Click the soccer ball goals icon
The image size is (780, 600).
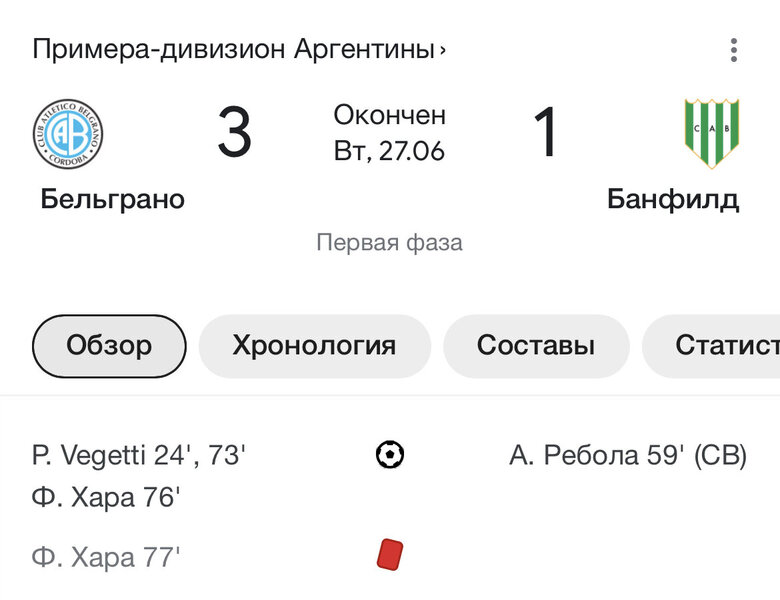click(390, 456)
